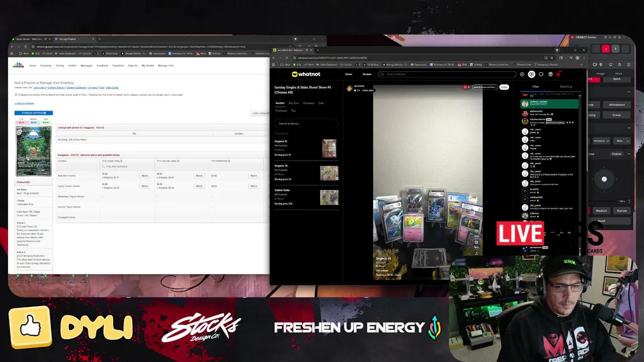The height and width of the screenshot is (362, 644).
Task: Bookmark the Whatnot page with star icon
Action: coord(551,58)
